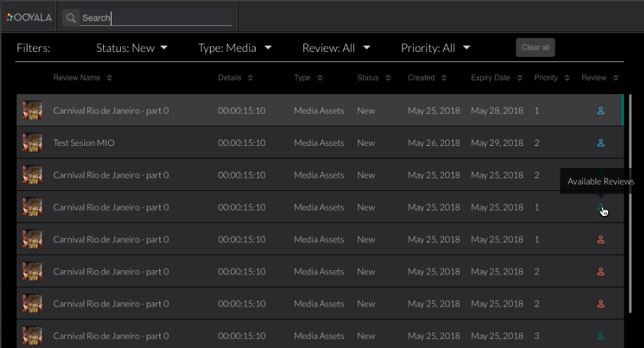
Task: Click thumbnail of Test Sesion MIO
Action: tap(32, 143)
